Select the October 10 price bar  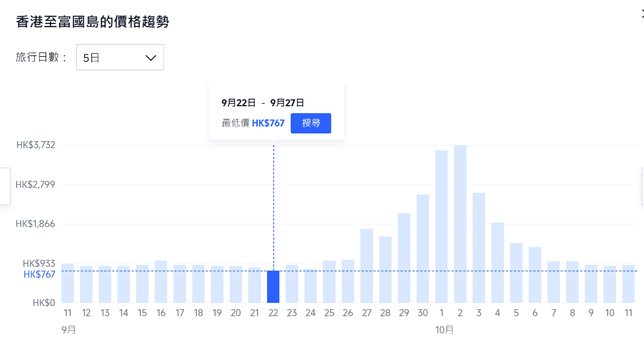click(x=610, y=284)
